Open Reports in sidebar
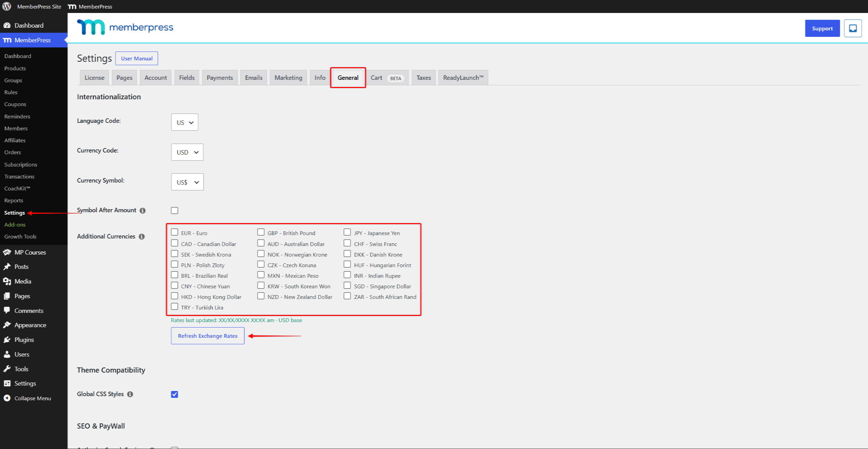 coord(14,200)
